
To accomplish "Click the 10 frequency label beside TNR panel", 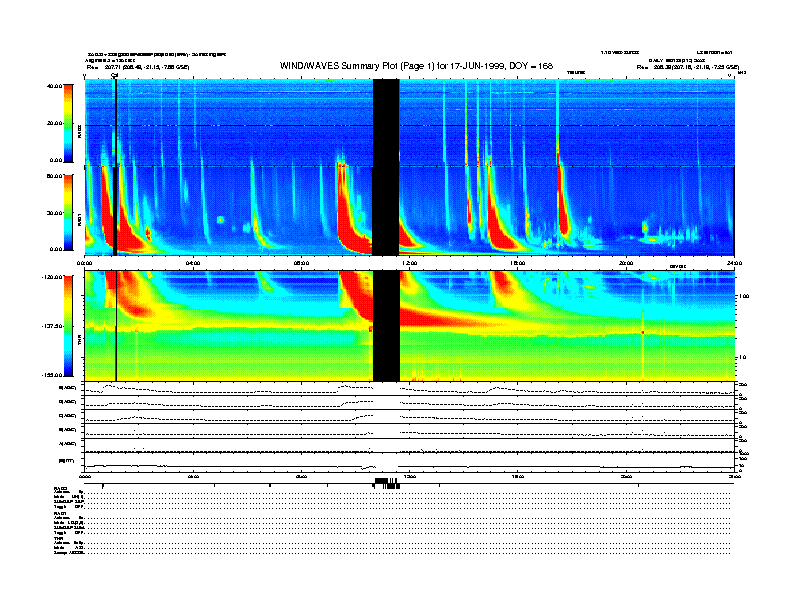I will [742, 357].
